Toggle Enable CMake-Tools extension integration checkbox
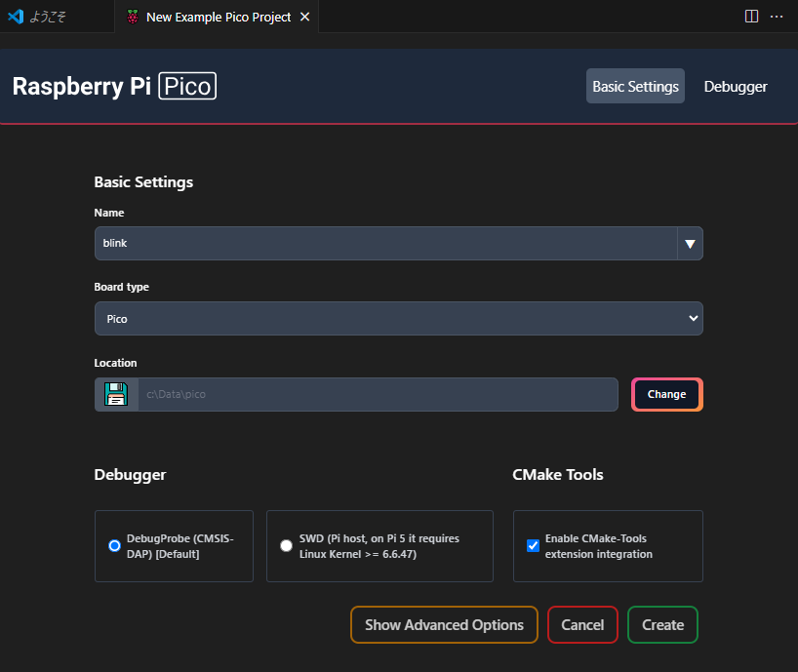The image size is (798, 672). [x=533, y=545]
